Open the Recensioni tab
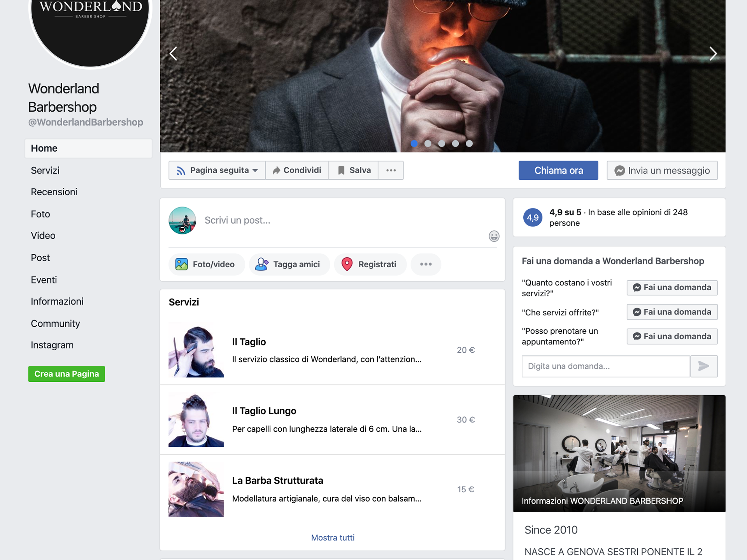 (54, 192)
